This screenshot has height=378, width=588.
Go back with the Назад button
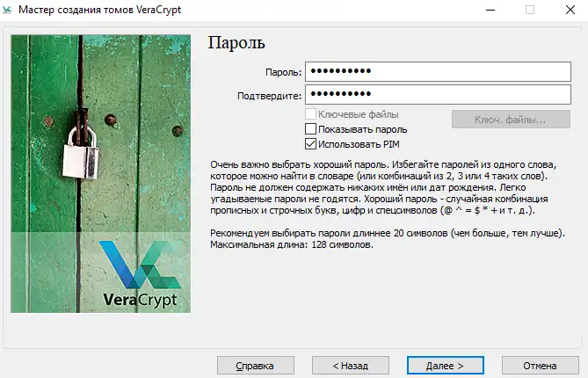click(338, 364)
